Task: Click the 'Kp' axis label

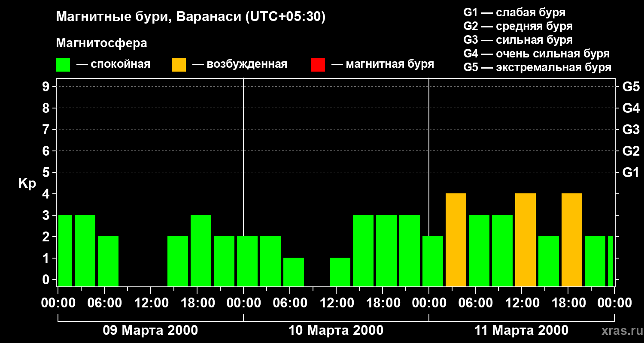Action: [27, 184]
